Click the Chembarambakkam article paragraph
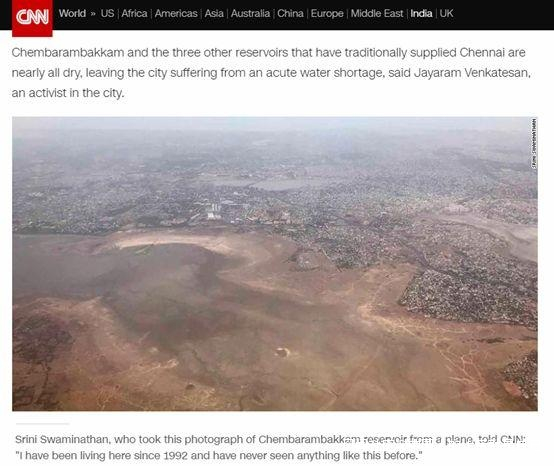The height and width of the screenshot is (466, 554). click(x=271, y=72)
